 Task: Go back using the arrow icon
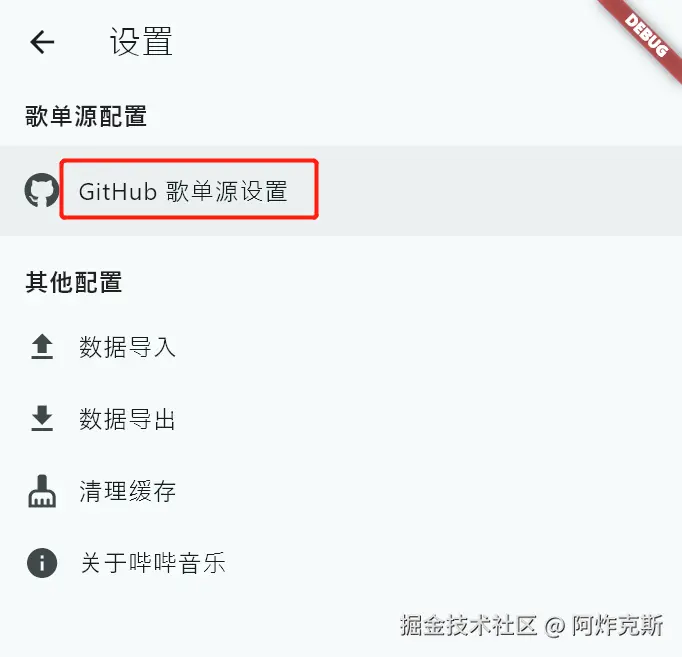42,42
